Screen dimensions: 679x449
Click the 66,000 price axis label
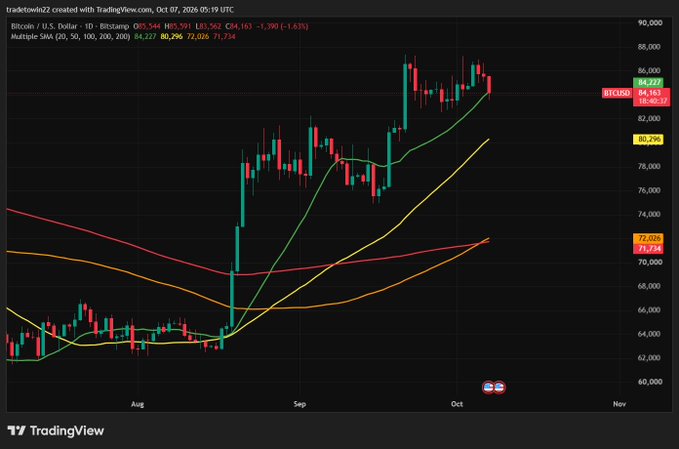click(649, 310)
